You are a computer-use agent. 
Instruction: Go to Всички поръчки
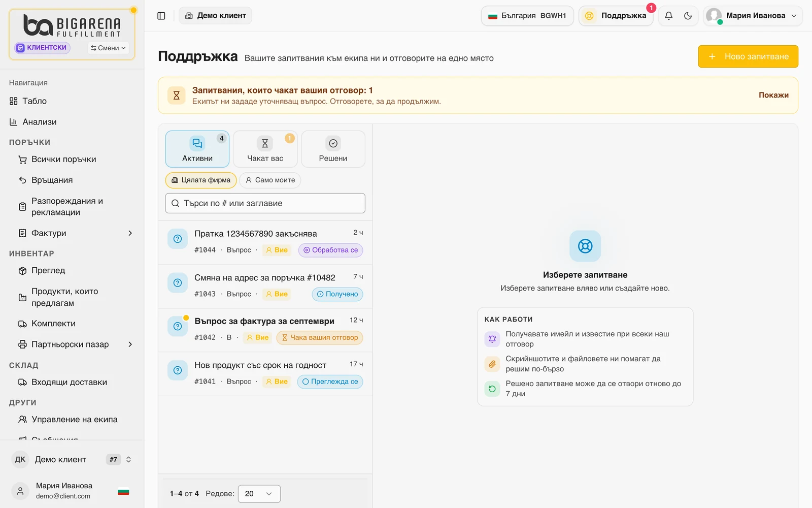76,160
